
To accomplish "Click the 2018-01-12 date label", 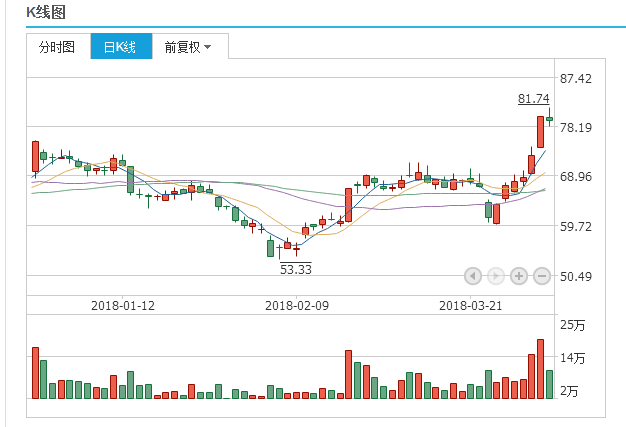I will [123, 306].
